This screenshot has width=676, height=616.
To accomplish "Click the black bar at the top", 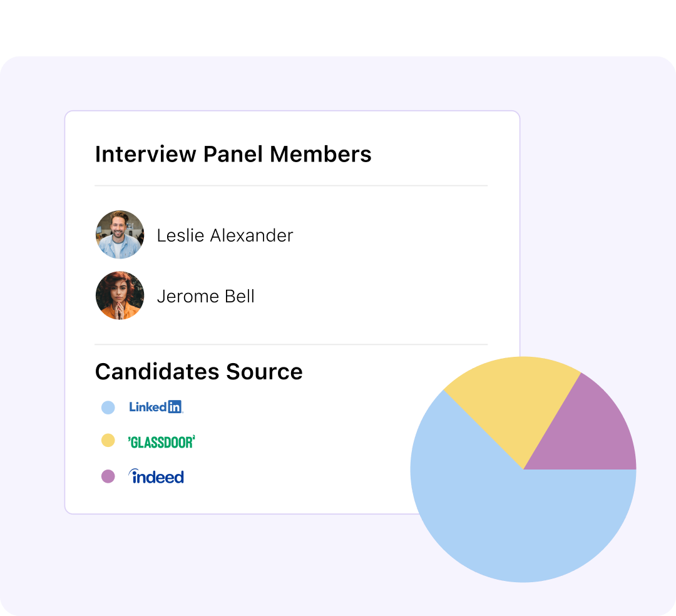I will 338,25.
